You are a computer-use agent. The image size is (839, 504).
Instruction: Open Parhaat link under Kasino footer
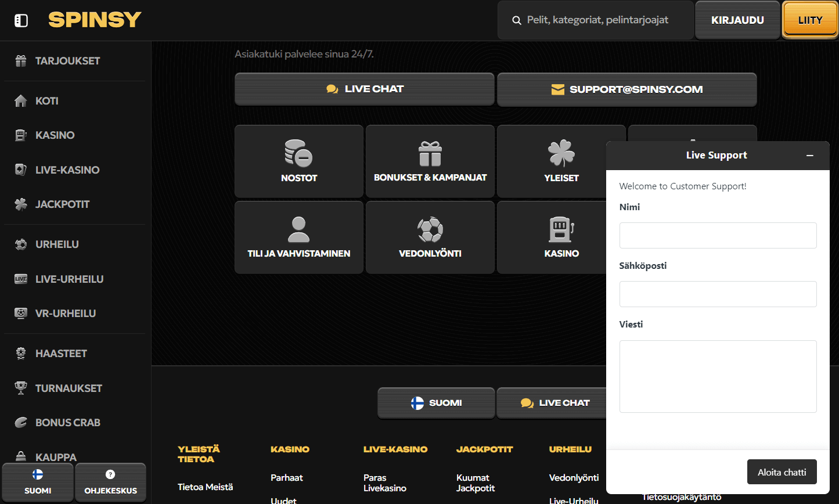pyautogui.click(x=287, y=478)
